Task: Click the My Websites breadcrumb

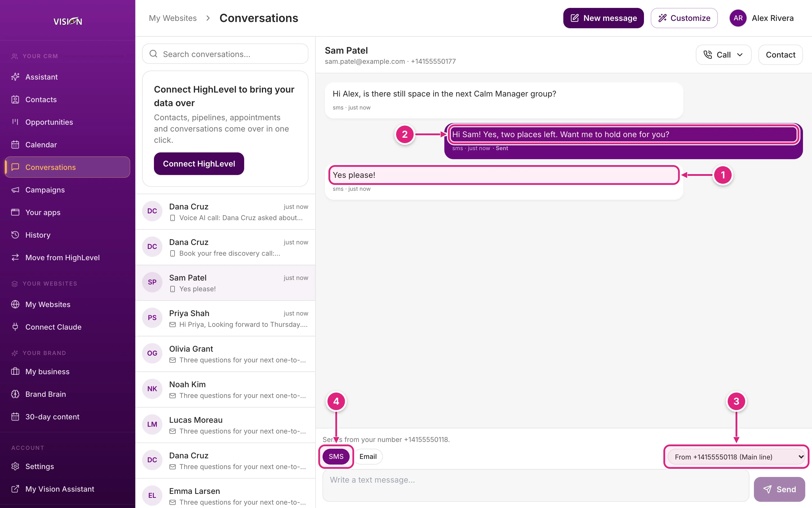Action: click(173, 18)
